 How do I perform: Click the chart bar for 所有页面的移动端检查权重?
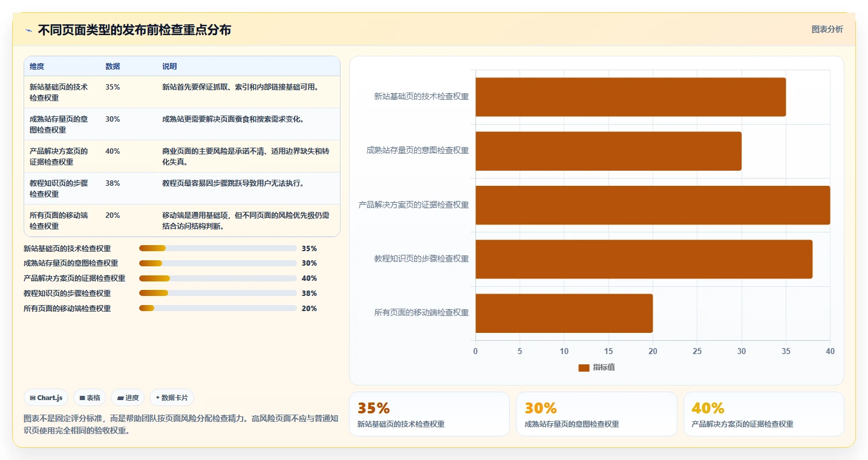pyautogui.click(x=564, y=313)
